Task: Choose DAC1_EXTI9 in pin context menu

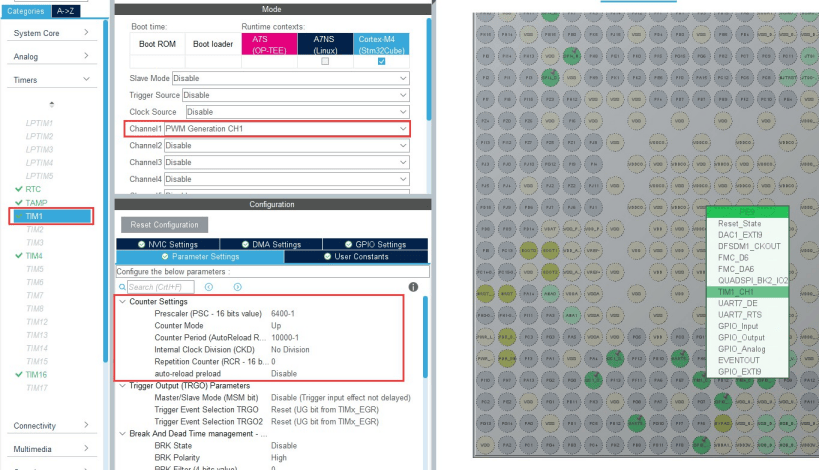Action: coord(740,235)
